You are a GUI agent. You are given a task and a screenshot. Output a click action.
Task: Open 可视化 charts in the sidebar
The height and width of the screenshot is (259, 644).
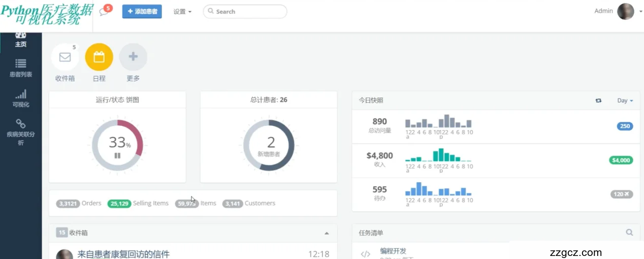(x=21, y=99)
